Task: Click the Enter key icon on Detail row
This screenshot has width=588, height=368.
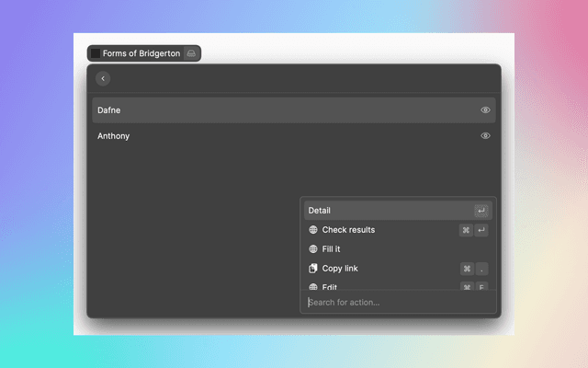Action: click(481, 211)
